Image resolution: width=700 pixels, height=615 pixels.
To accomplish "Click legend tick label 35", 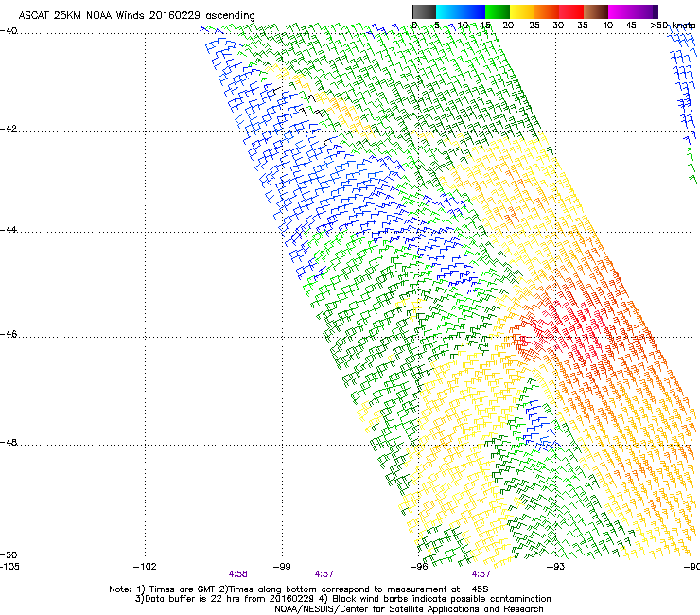I will point(583,26).
